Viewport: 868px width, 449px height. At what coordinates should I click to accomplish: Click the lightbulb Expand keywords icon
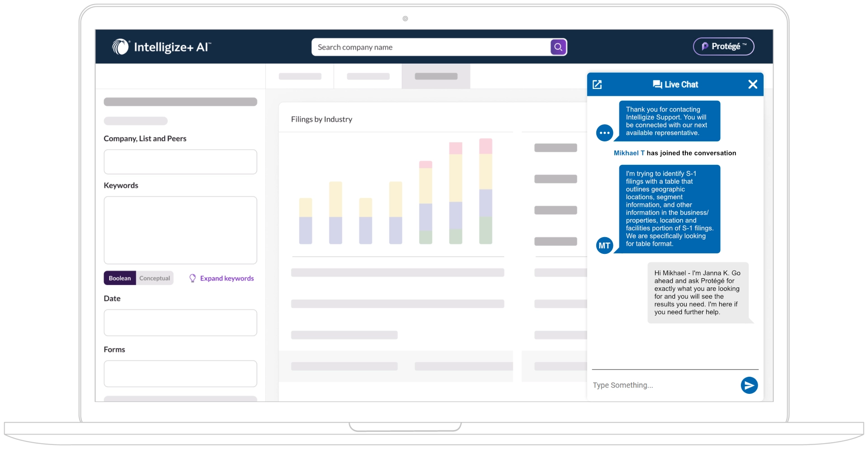coord(193,278)
